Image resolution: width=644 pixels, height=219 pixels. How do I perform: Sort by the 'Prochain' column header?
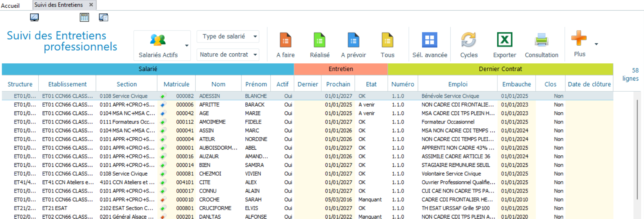(338, 84)
